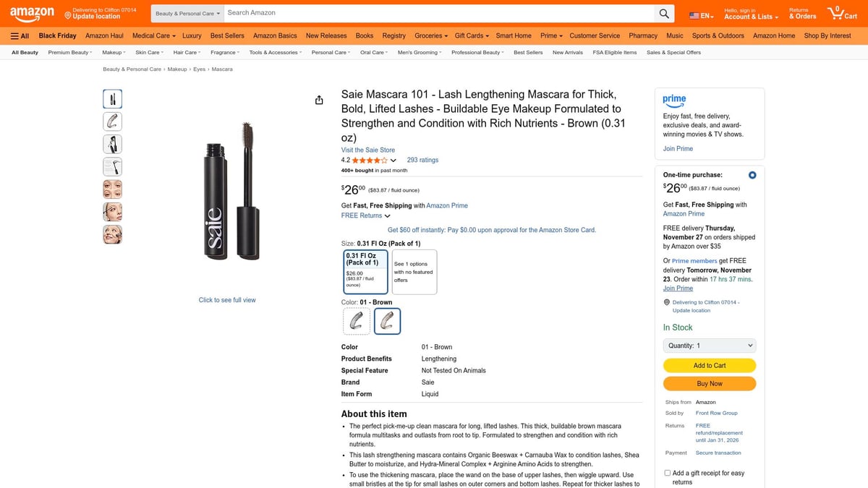
Task: Click the first product thumbnail
Action: [112, 98]
